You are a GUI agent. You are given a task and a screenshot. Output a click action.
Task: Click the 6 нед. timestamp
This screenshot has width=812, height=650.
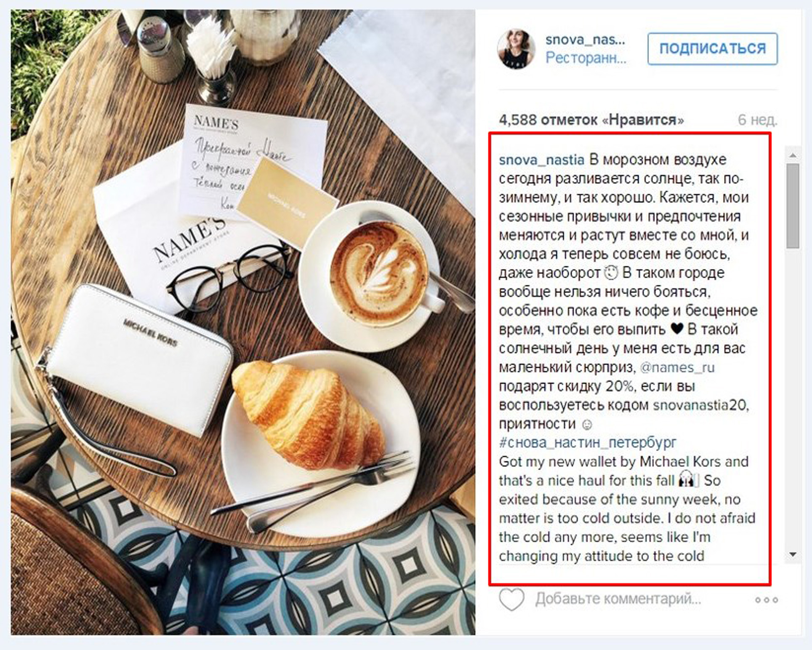click(757, 120)
